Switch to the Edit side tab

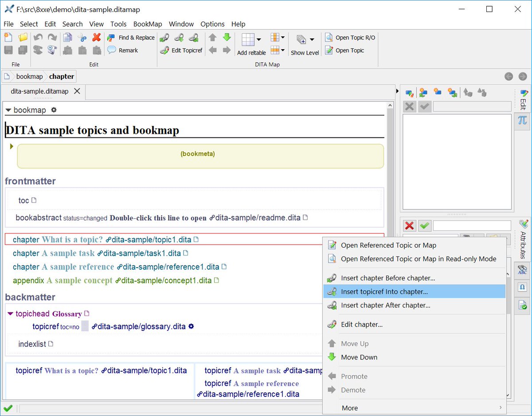(x=523, y=100)
